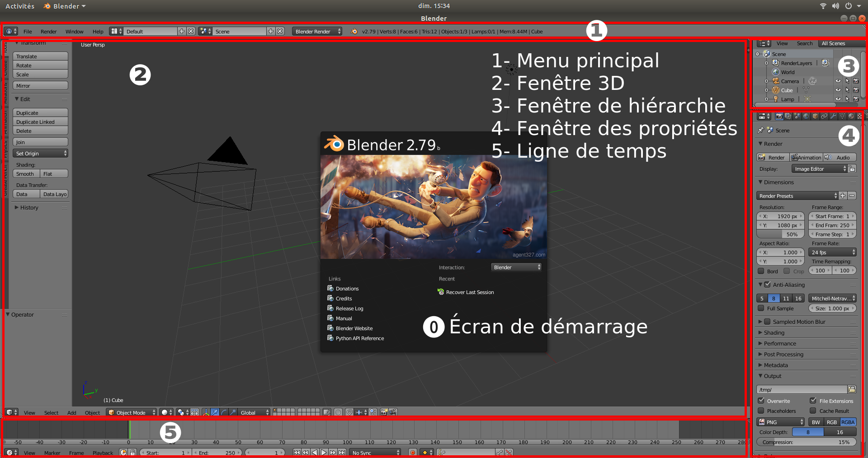This screenshot has height=458, width=868.
Task: Click the World globe icon in outliner
Action: click(x=776, y=72)
